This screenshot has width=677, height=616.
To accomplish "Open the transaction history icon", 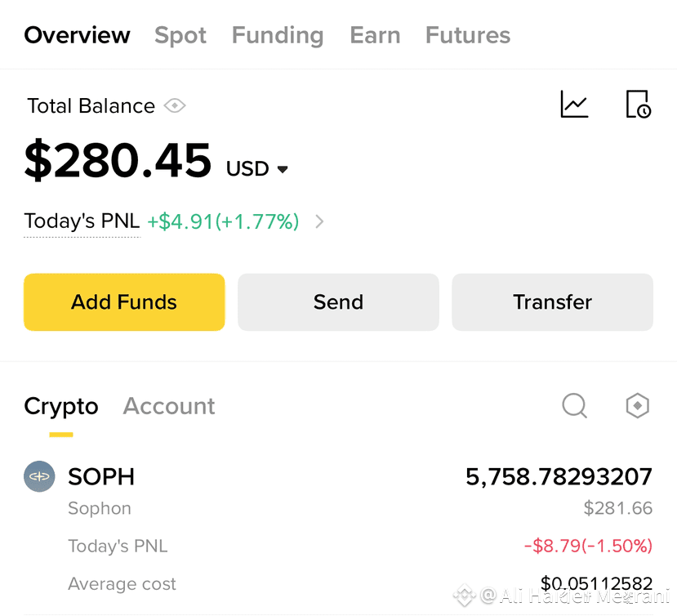I will (x=639, y=104).
